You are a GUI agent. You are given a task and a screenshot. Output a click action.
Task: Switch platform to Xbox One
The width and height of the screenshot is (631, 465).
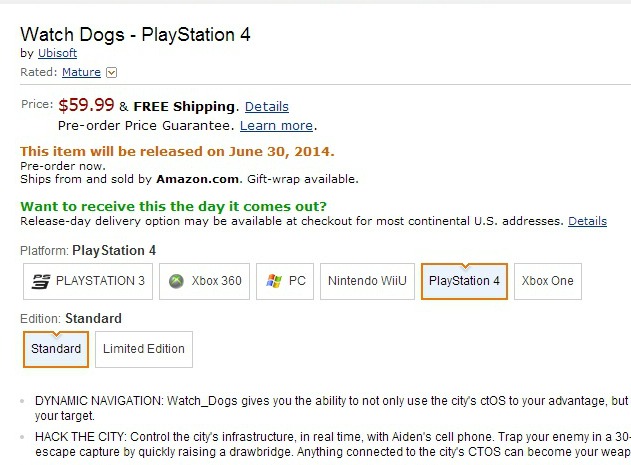click(x=548, y=281)
